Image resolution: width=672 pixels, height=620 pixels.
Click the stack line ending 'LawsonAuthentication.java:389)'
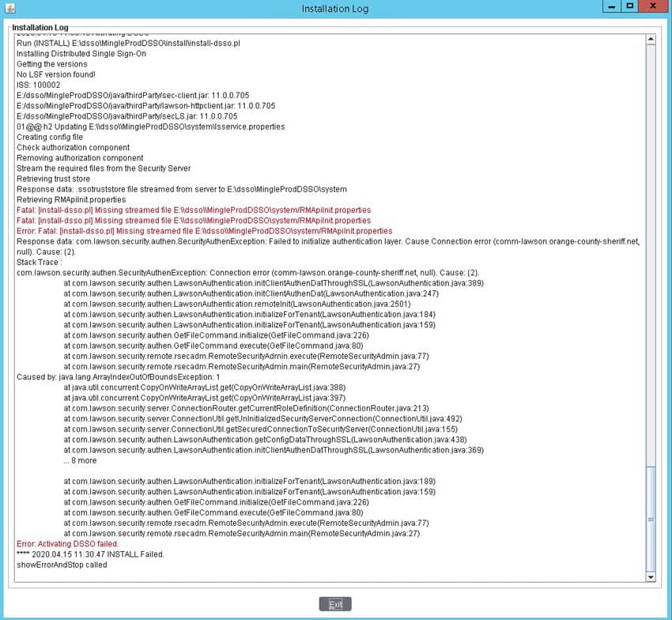point(274,283)
